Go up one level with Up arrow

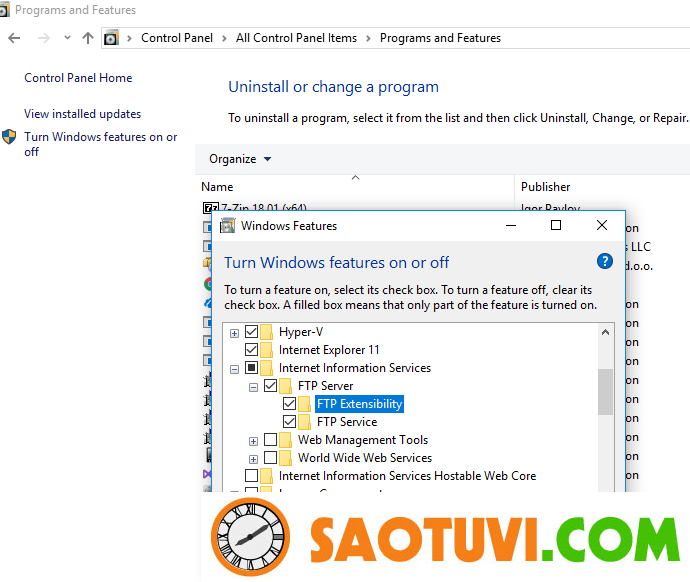(x=88, y=38)
